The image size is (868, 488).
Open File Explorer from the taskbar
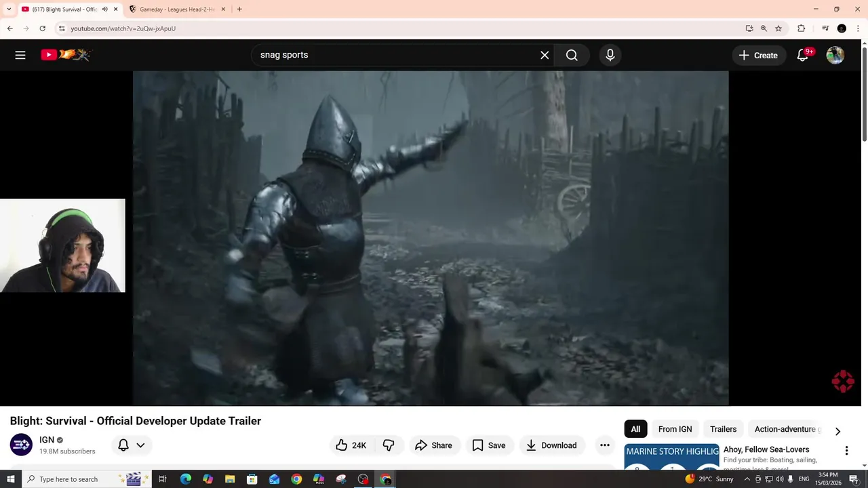pos(230,479)
